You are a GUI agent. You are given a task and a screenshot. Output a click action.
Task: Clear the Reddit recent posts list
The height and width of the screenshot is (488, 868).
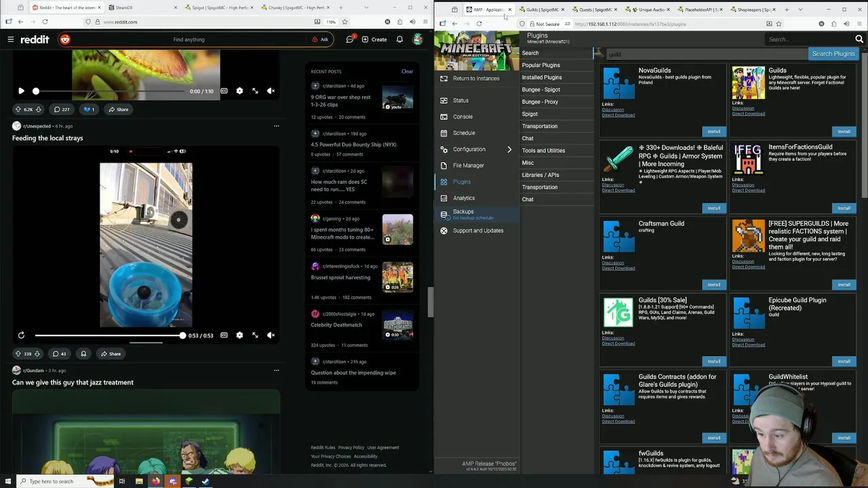pyautogui.click(x=407, y=71)
